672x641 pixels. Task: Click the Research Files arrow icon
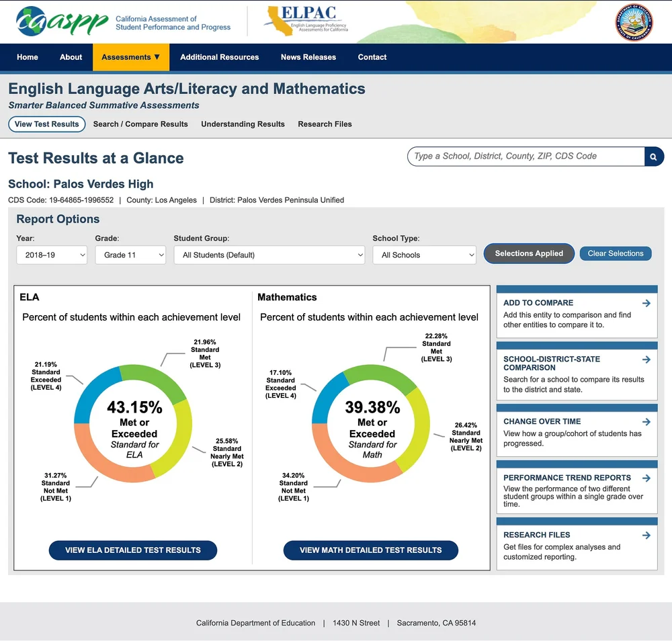tap(646, 535)
